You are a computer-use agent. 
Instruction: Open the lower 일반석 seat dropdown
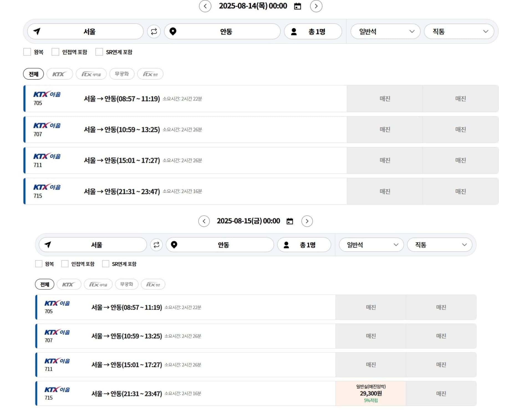pos(371,245)
